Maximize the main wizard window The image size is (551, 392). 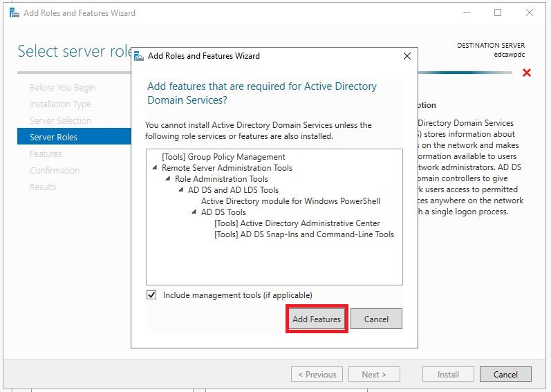click(x=498, y=13)
